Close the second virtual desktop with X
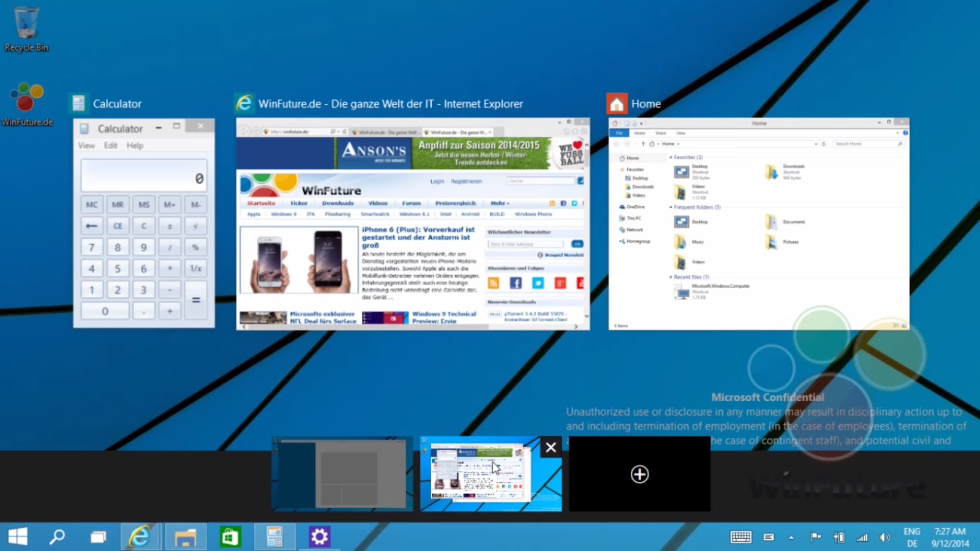 (x=551, y=448)
